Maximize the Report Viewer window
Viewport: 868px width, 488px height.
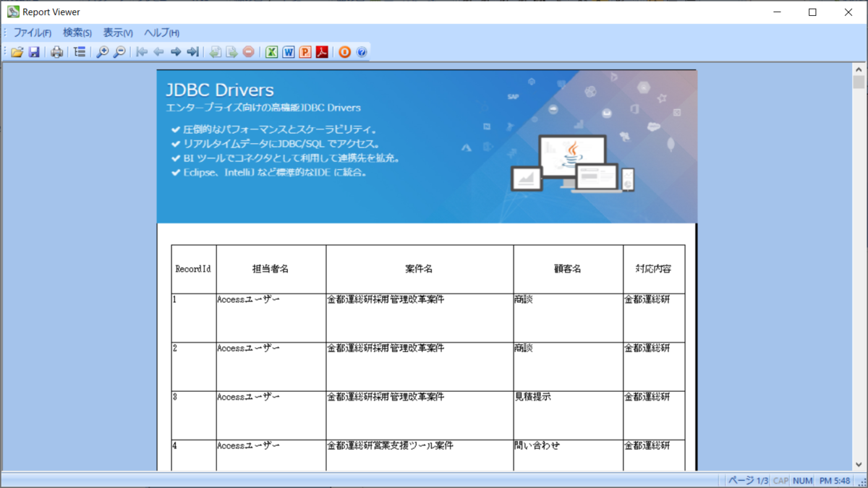(x=812, y=12)
